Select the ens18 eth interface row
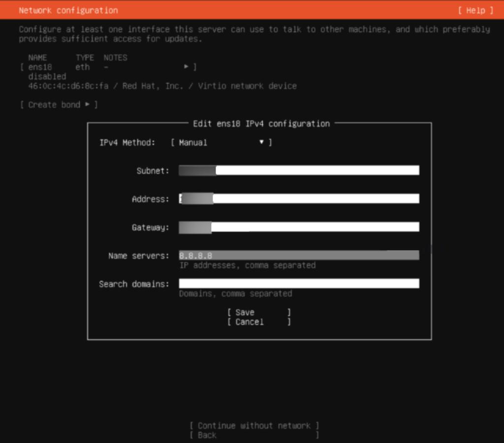The height and width of the screenshot is (443, 504). click(x=74, y=66)
